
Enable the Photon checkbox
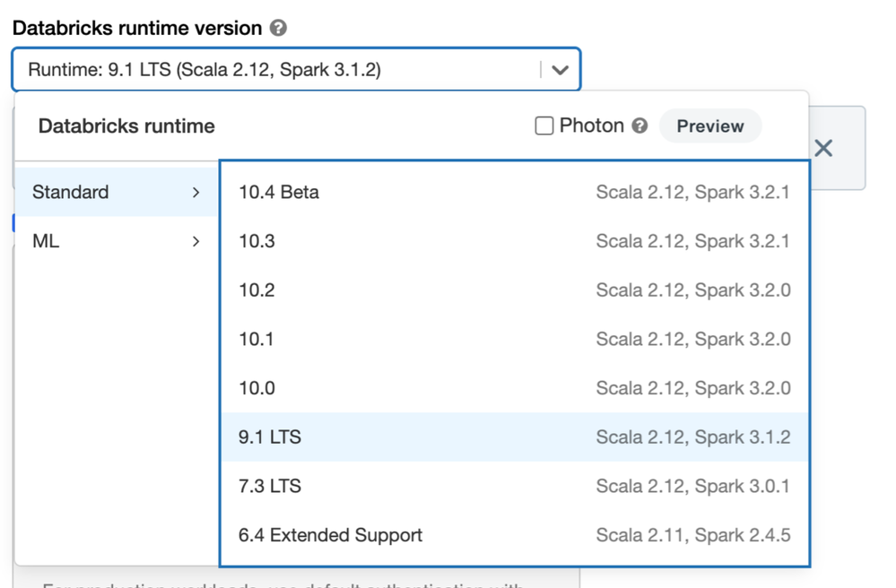(x=544, y=126)
